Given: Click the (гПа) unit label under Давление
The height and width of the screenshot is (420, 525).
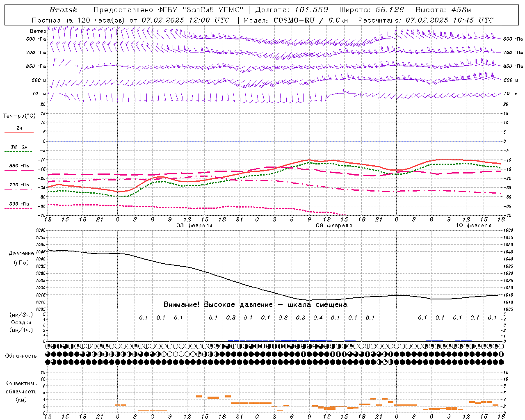Looking at the screenshot, I should [21, 262].
